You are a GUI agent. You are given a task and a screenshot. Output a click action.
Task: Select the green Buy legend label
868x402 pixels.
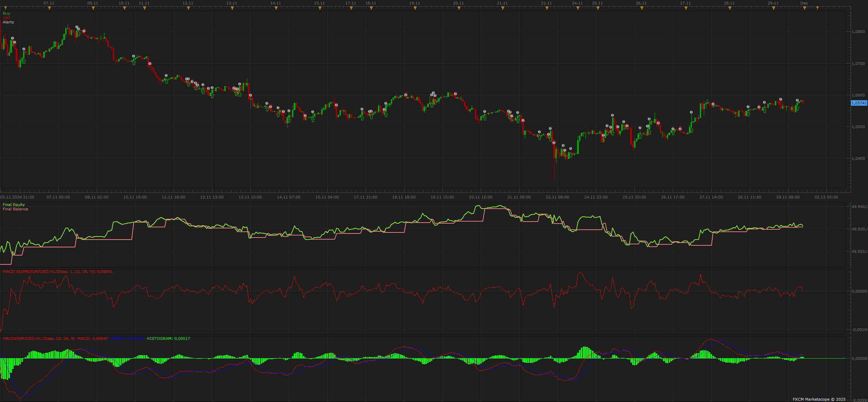[x=6, y=13]
